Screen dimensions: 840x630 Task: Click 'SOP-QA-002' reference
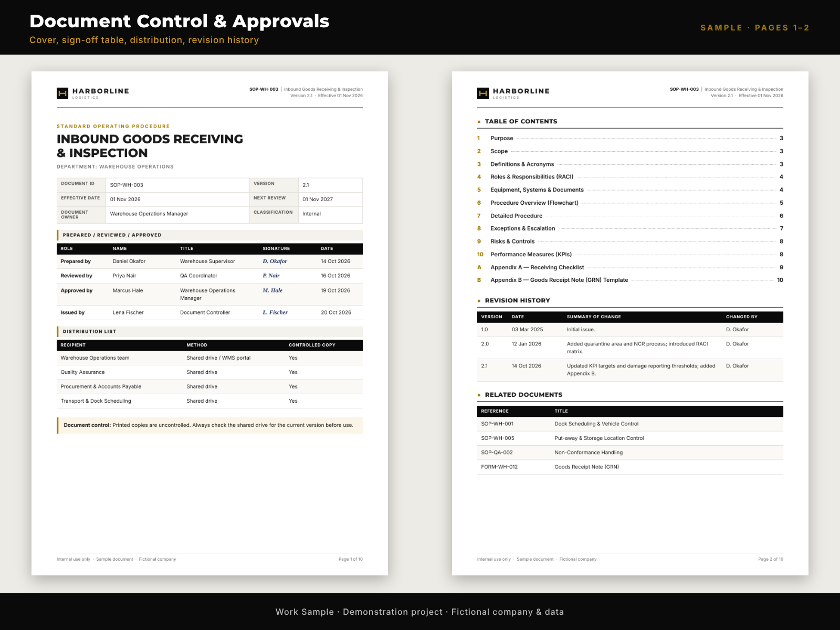click(497, 453)
